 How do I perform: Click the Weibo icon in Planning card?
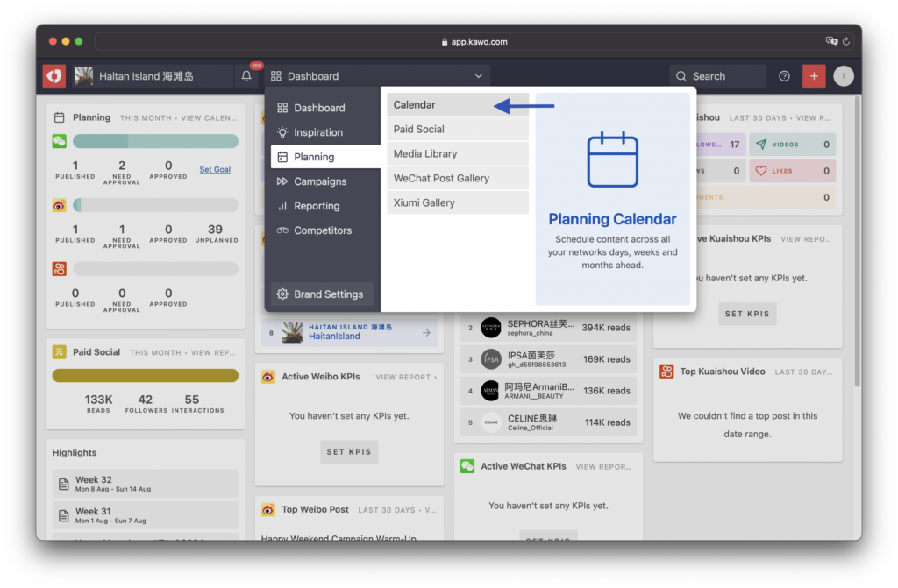point(60,205)
